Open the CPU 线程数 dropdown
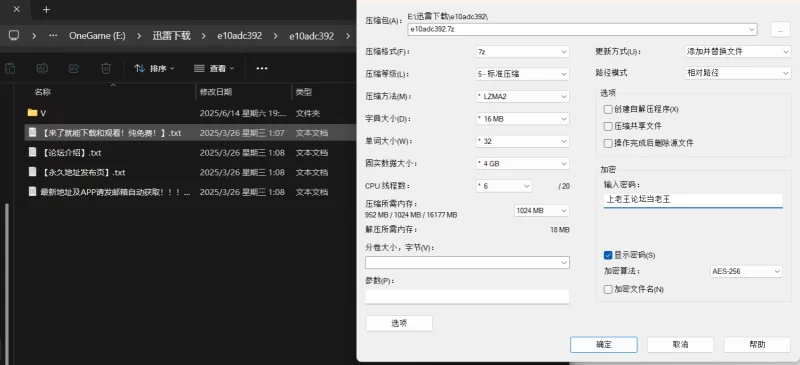This screenshot has height=365, width=800. 504,186
